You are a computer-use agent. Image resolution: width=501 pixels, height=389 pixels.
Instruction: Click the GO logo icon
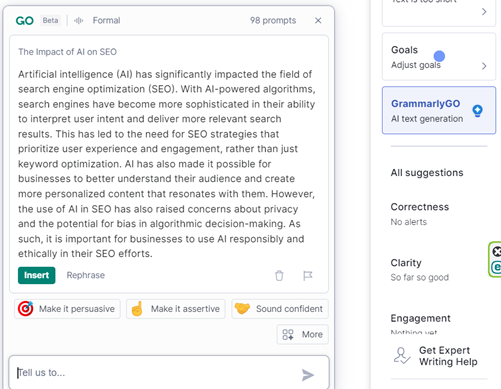click(x=25, y=21)
